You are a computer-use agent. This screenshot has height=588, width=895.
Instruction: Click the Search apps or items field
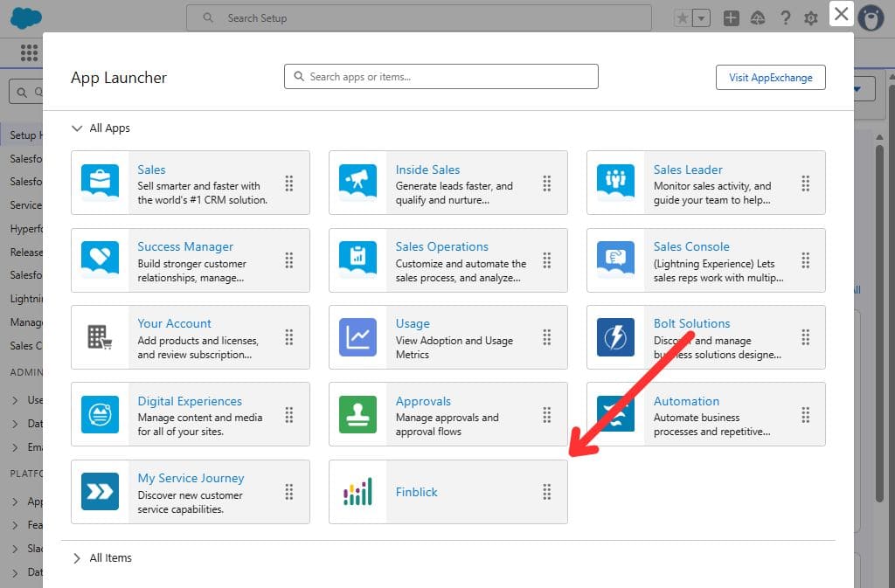(x=441, y=76)
